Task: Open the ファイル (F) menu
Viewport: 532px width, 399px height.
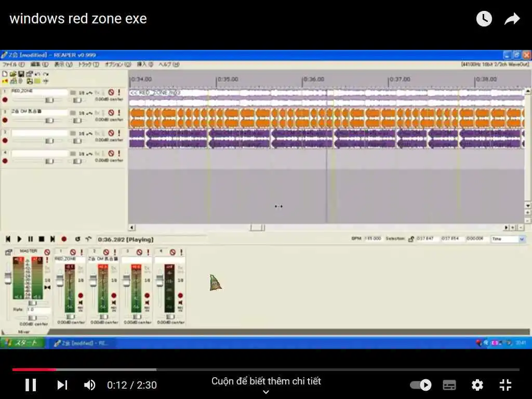Action: point(14,64)
